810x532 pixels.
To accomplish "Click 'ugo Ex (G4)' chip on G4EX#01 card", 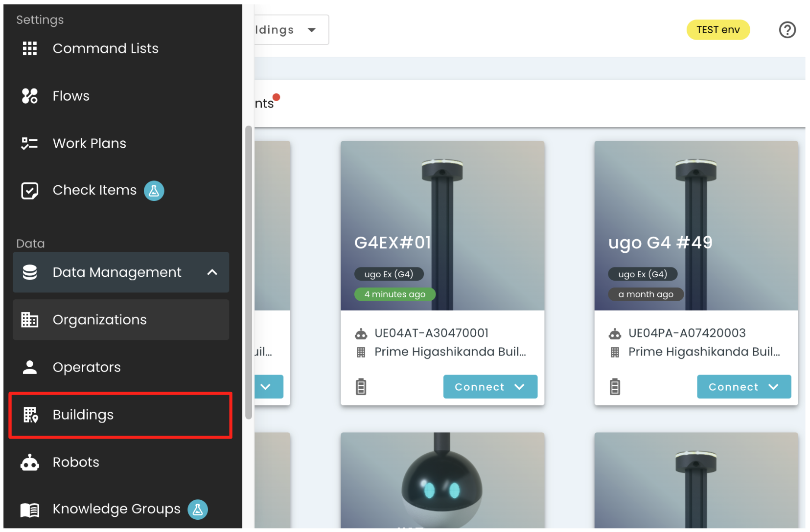I will [389, 274].
